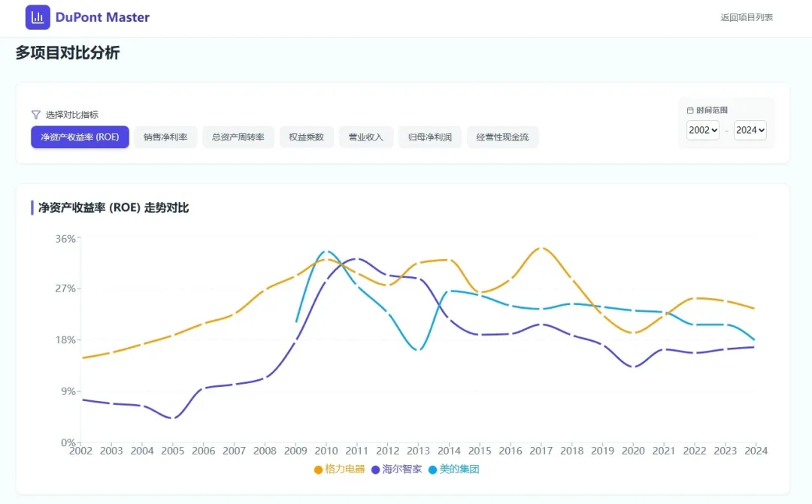
Task: Click the 时间范围 label
Action: [x=712, y=110]
